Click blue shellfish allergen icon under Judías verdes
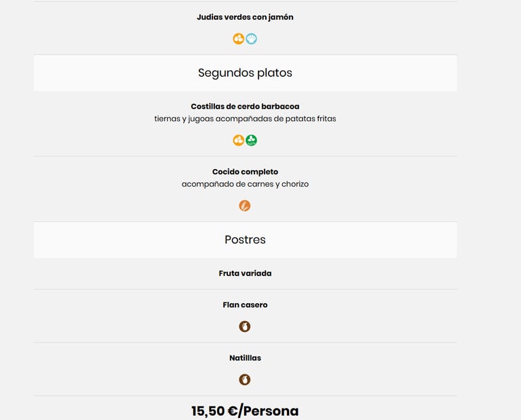Image resolution: width=521 pixels, height=420 pixels. pyautogui.click(x=252, y=39)
